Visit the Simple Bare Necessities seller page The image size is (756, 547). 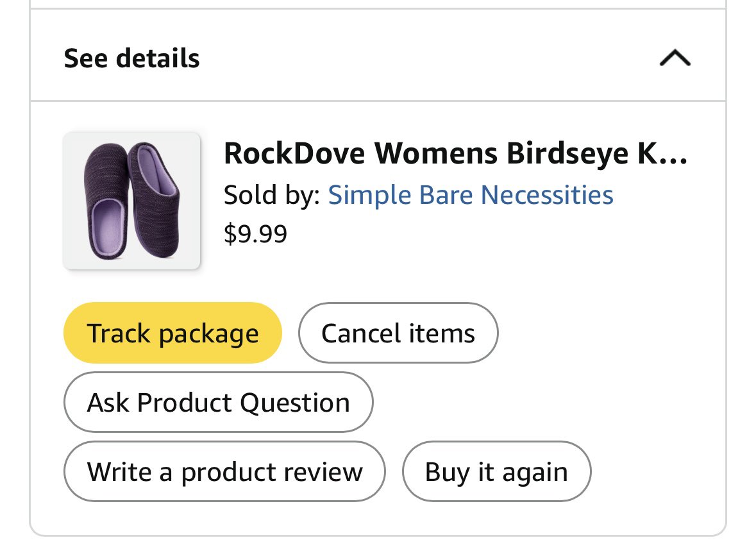(471, 195)
